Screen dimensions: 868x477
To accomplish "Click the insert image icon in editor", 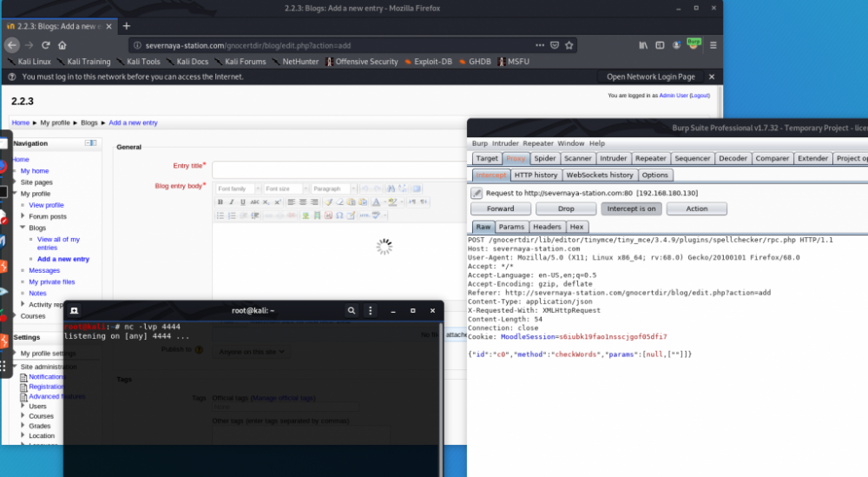I will (306, 215).
